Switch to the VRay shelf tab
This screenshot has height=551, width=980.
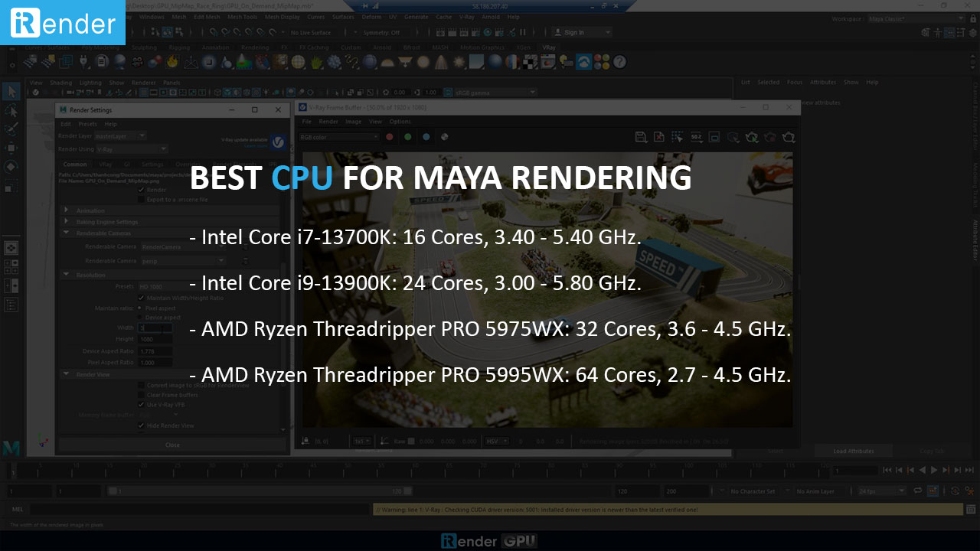point(549,47)
